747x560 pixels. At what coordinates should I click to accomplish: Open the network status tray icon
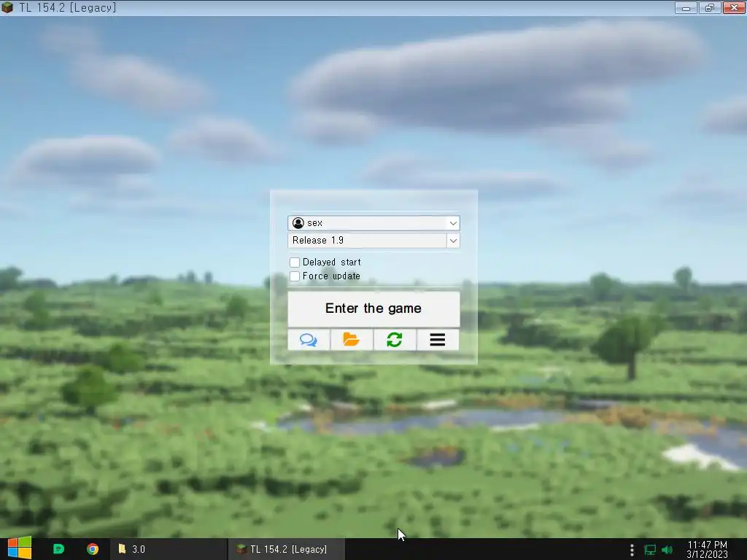click(x=650, y=550)
